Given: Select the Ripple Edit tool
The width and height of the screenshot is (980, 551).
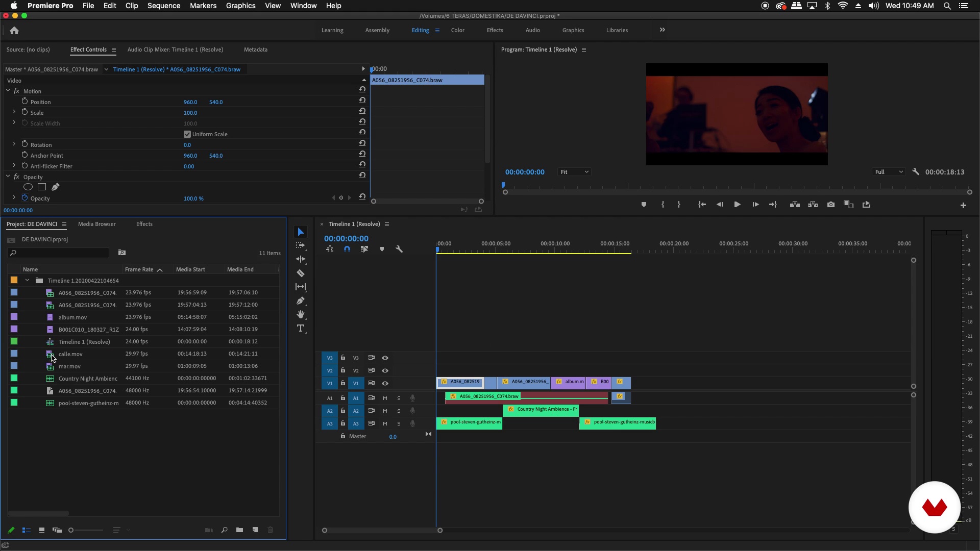Looking at the screenshot, I should tap(301, 259).
